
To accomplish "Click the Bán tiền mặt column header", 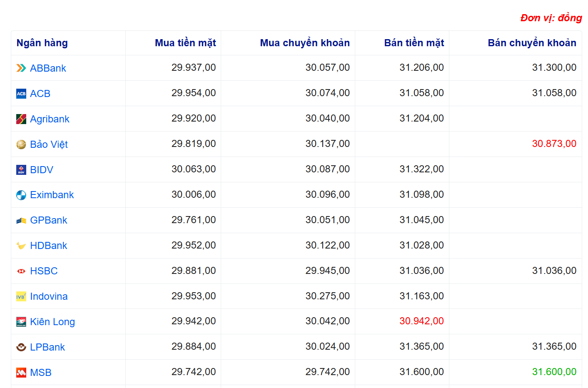I will (414, 43).
